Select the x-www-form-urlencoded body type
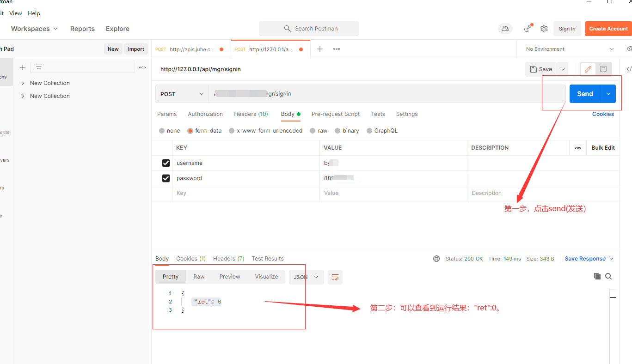Viewport: 632px width, 364px height. coord(232,131)
